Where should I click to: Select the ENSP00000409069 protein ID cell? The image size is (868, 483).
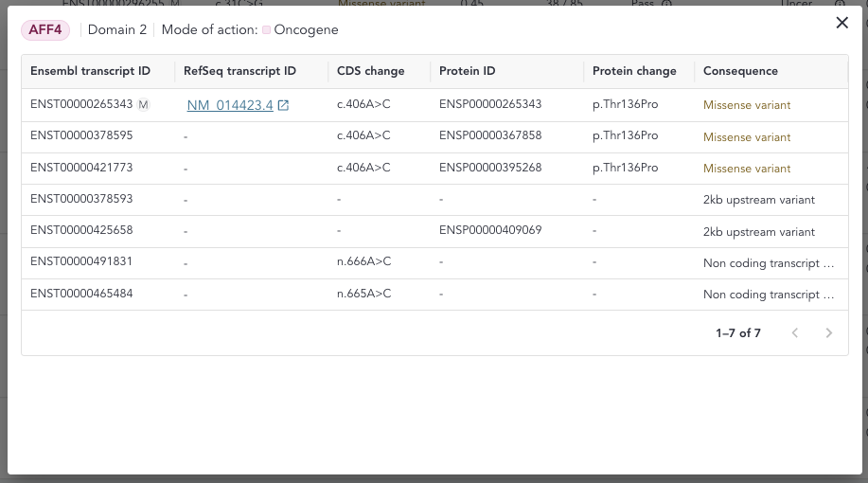click(x=490, y=231)
